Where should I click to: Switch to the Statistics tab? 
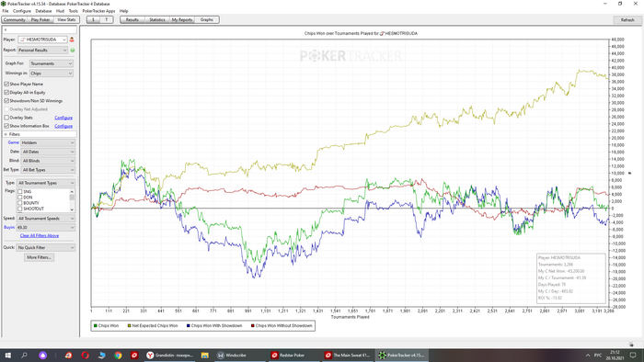(x=157, y=19)
